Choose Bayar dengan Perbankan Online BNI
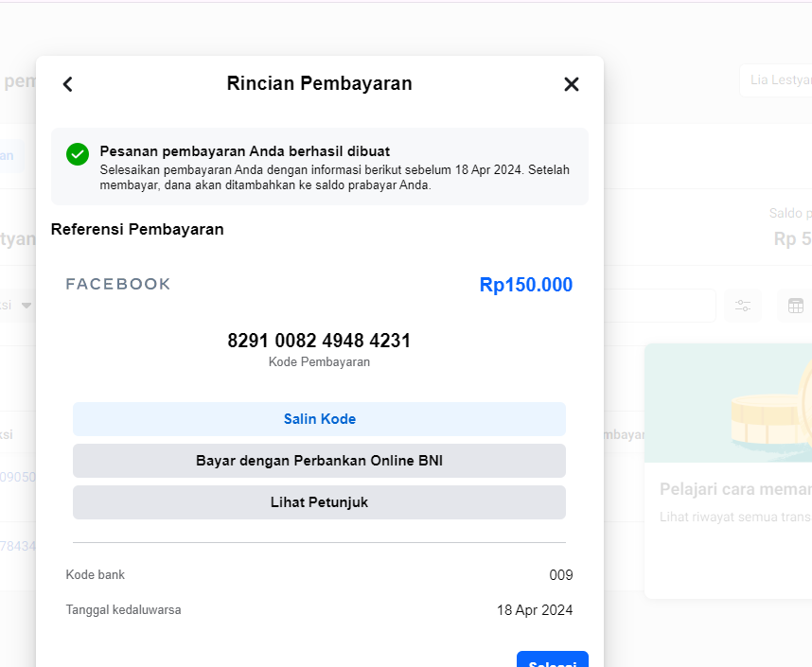The width and height of the screenshot is (812, 667). pyautogui.click(x=319, y=461)
